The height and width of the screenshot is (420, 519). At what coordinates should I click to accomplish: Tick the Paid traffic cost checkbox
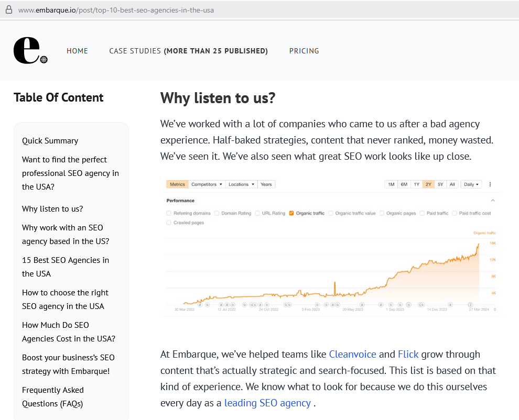click(x=455, y=213)
